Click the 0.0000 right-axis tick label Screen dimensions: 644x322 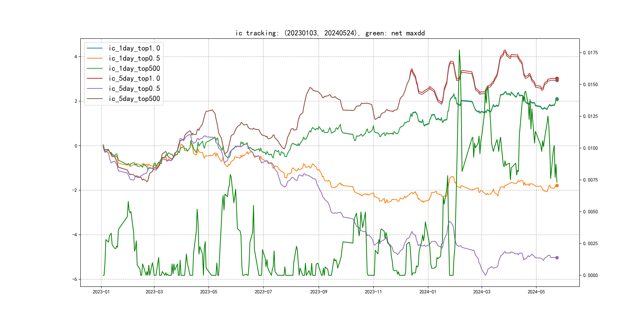[x=590, y=275]
